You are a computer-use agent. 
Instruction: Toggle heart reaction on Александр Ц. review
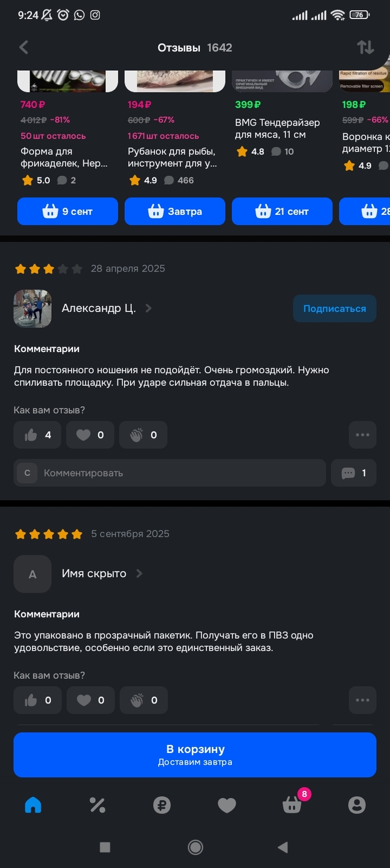click(90, 435)
